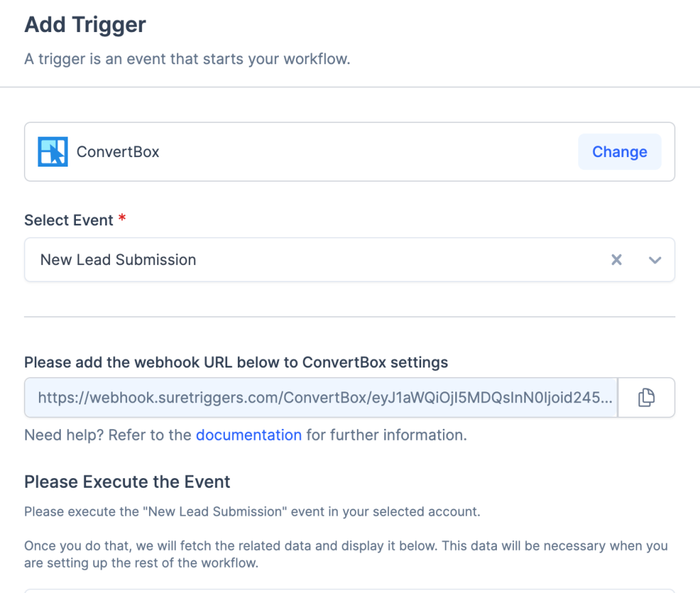Click the red required asterisk
This screenshot has height=593, width=700.
[122, 219]
